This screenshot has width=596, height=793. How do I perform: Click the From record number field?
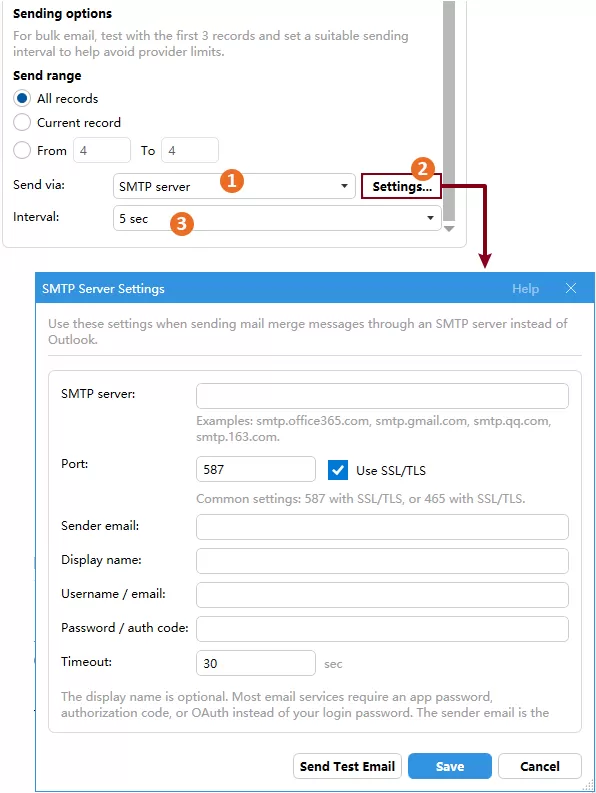pyautogui.click(x=102, y=150)
